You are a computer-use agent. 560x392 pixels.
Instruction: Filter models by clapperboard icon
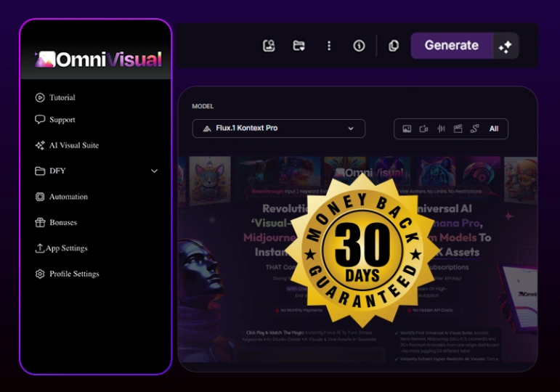tap(458, 129)
